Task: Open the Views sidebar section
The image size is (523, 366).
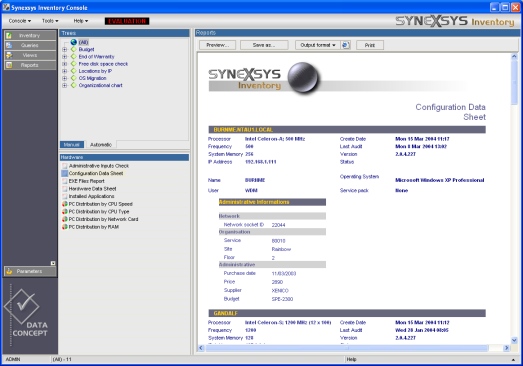Action: coord(30,55)
